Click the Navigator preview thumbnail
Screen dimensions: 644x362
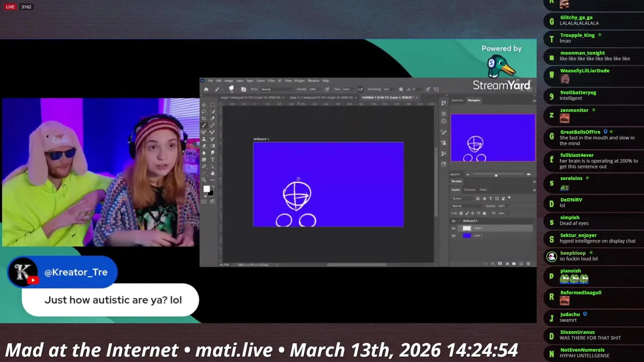coord(493,138)
